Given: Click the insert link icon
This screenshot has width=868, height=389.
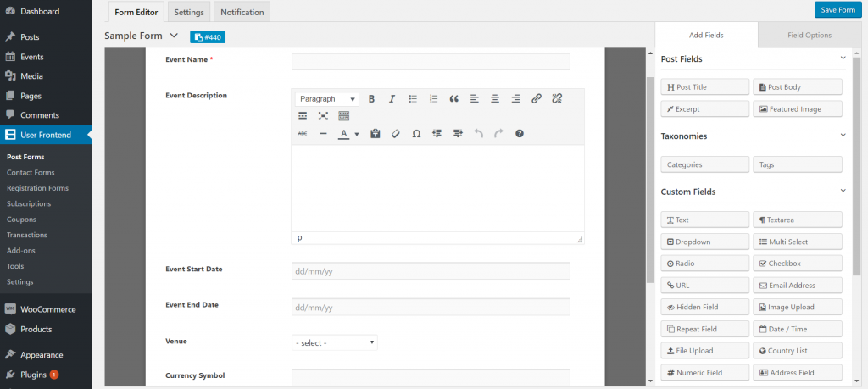Looking at the screenshot, I should (537, 99).
